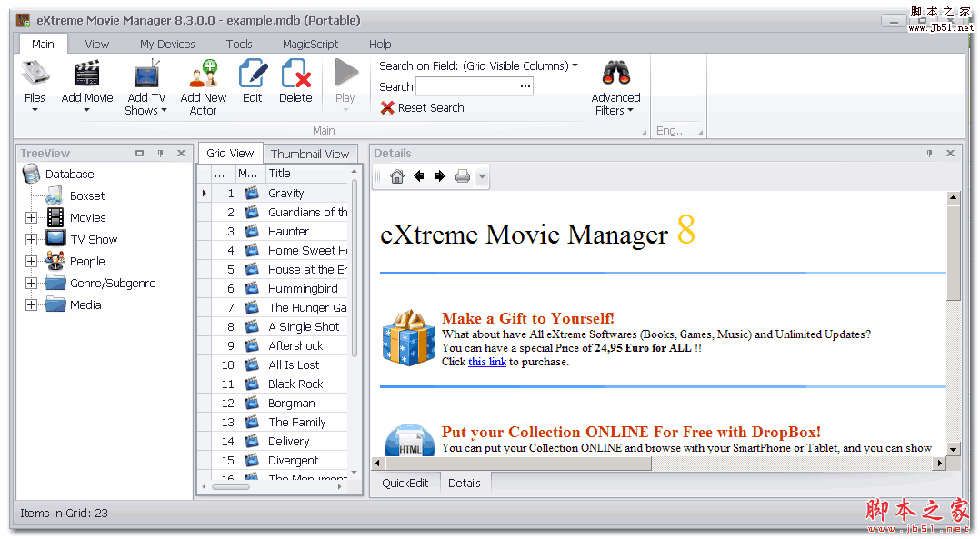This screenshot has height=539, width=980.
Task: Expand the Genre/Subgenre tree node
Action: point(31,284)
